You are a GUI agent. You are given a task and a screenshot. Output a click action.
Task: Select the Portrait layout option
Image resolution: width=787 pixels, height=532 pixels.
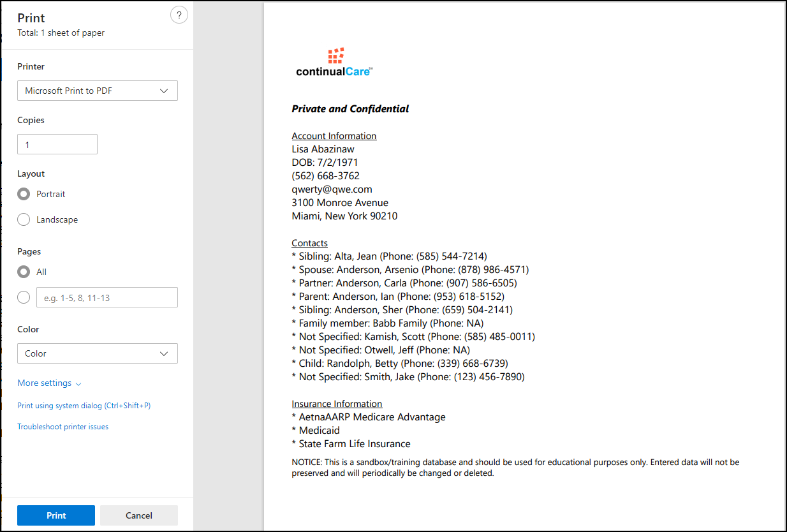click(24, 194)
